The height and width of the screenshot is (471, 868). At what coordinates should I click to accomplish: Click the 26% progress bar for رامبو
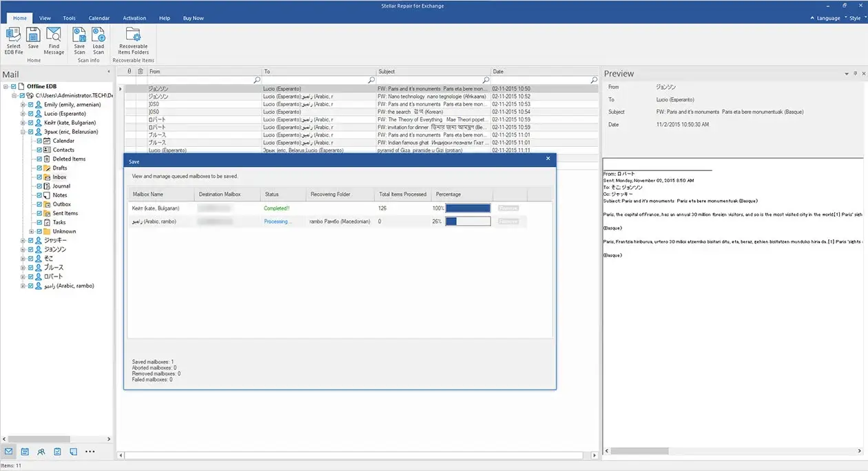[467, 221]
